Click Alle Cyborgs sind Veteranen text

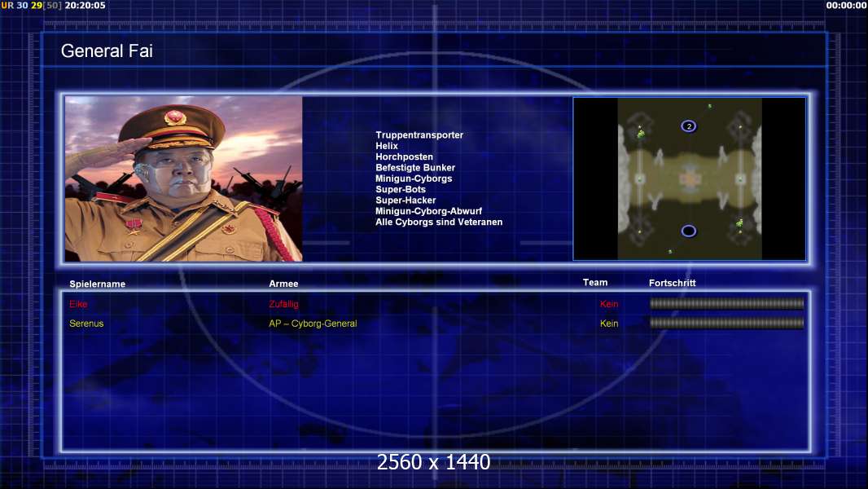pyautogui.click(x=439, y=222)
